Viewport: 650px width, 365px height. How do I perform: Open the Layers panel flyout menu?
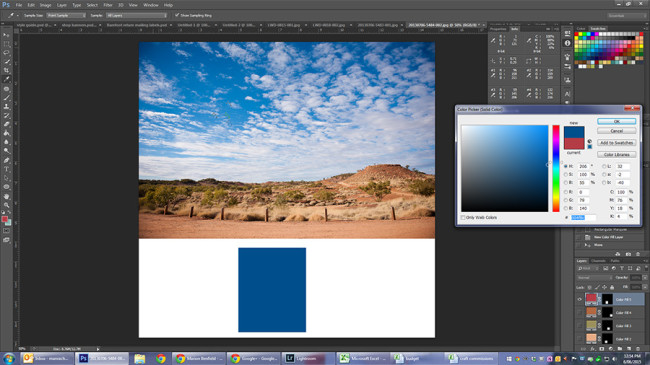pos(645,261)
